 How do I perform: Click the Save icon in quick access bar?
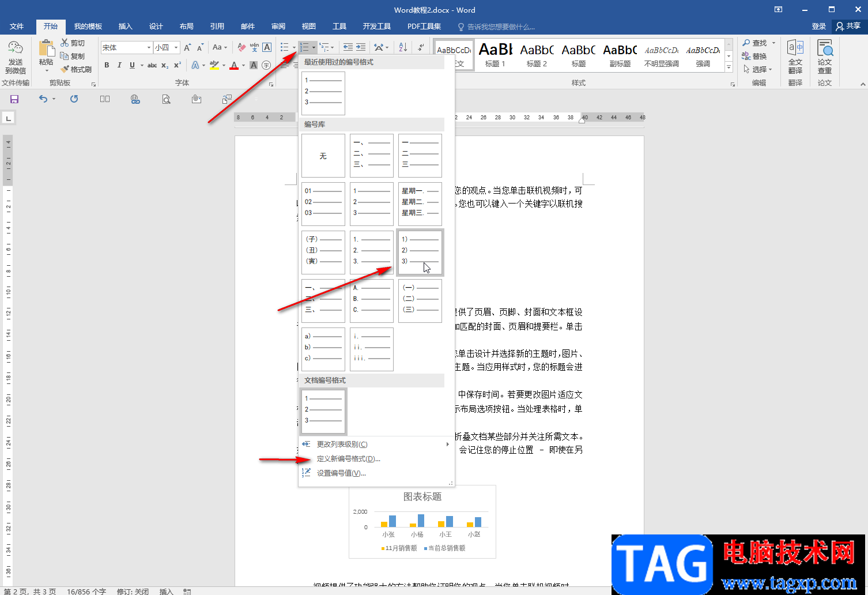pyautogui.click(x=14, y=99)
